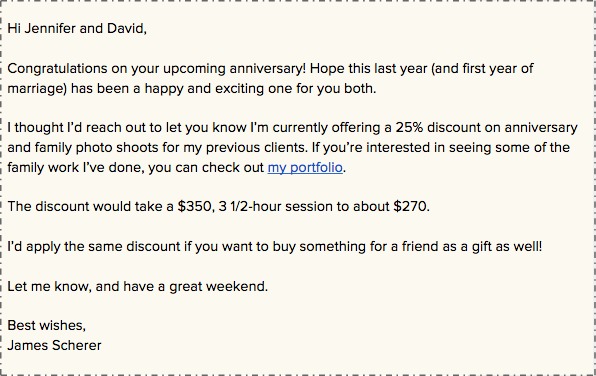Click the 'Best wishes,' closing line

coord(47,325)
